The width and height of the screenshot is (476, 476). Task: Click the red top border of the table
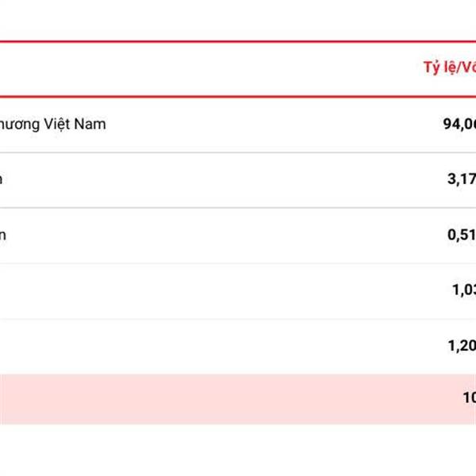pyautogui.click(x=238, y=41)
